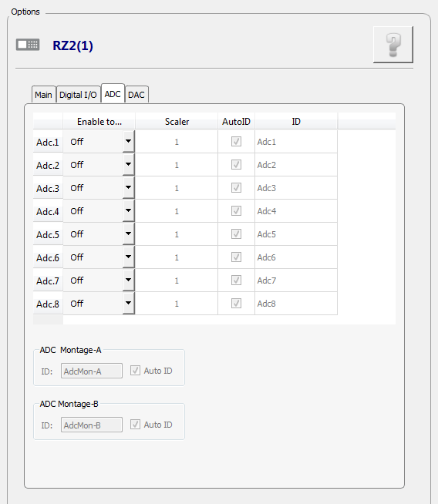
Task: Click the Enable to... column header
Action: coord(99,121)
